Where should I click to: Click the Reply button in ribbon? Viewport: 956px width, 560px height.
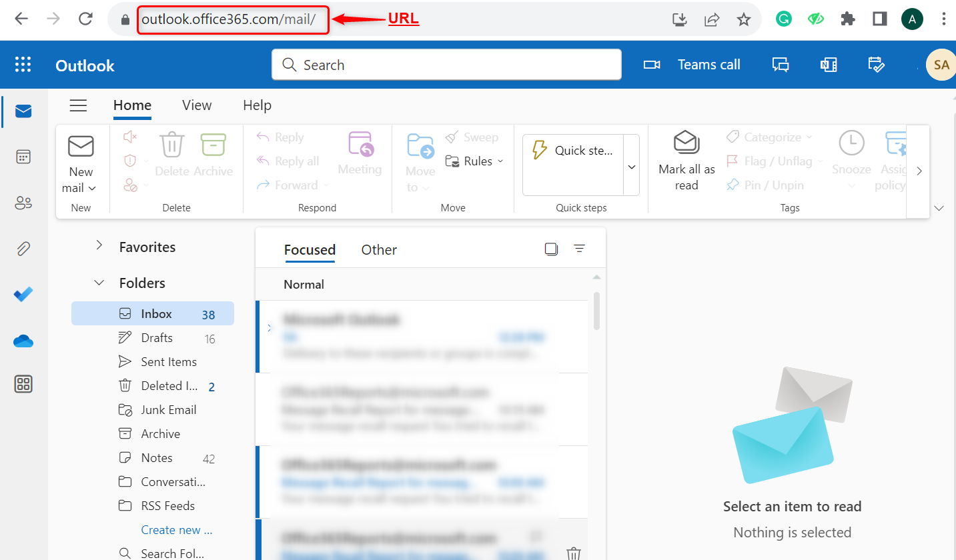pos(280,137)
